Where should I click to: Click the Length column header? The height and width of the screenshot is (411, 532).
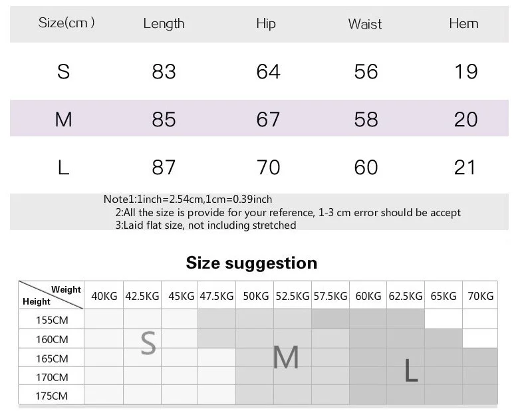pyautogui.click(x=164, y=24)
